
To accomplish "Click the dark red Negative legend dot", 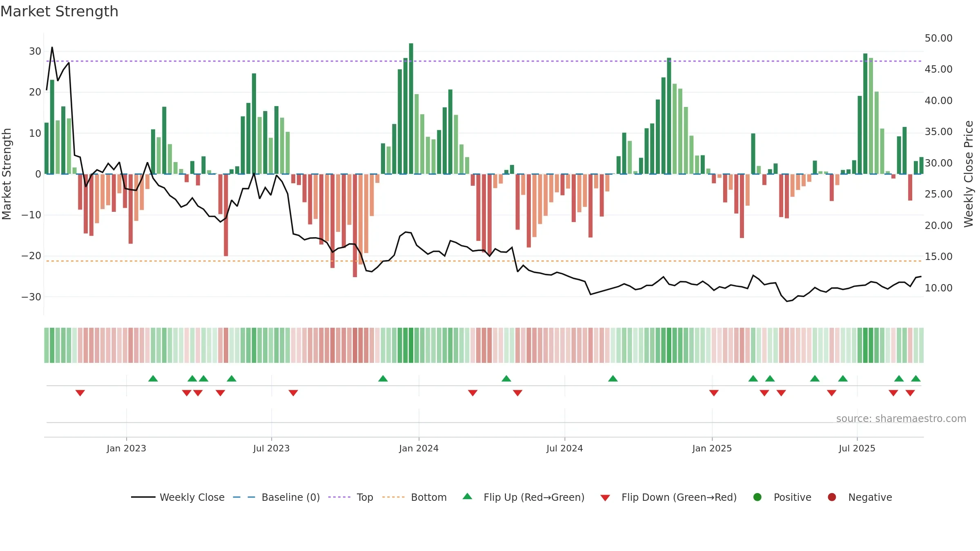I will (x=832, y=497).
